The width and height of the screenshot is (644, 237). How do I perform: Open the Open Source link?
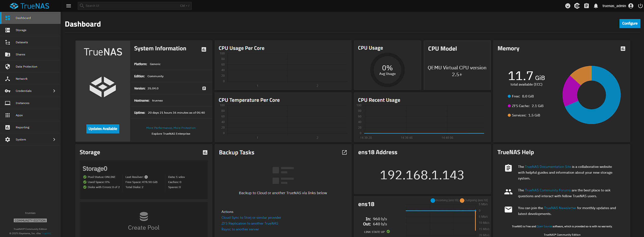click(x=544, y=226)
